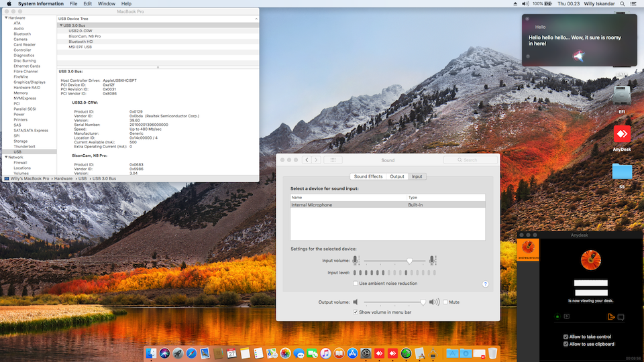Open the EFI drive on desktop

click(622, 95)
